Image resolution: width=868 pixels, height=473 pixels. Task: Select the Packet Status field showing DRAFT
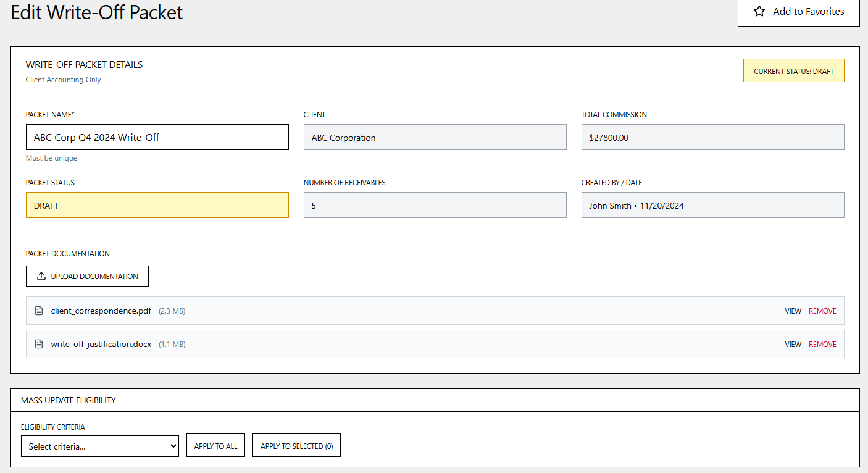click(157, 205)
